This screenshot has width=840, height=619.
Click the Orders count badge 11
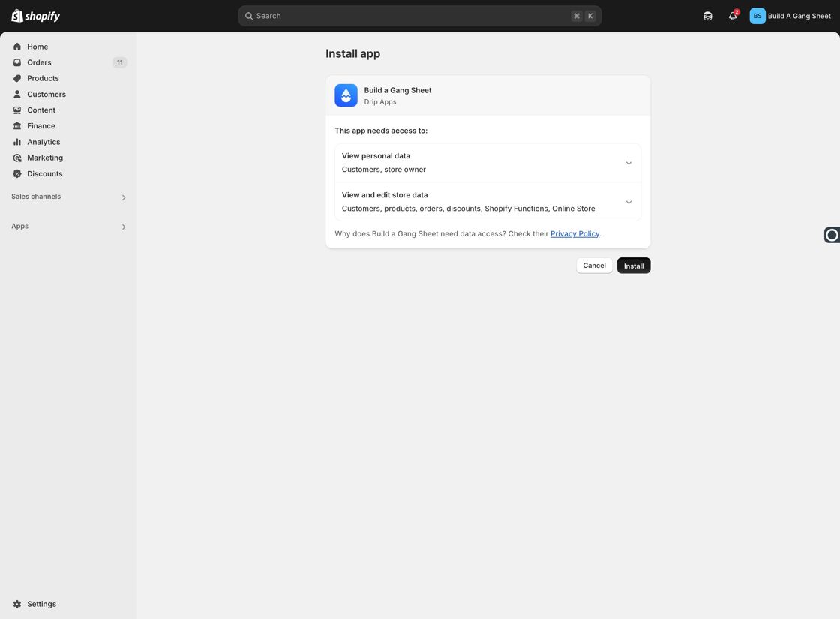coord(120,63)
